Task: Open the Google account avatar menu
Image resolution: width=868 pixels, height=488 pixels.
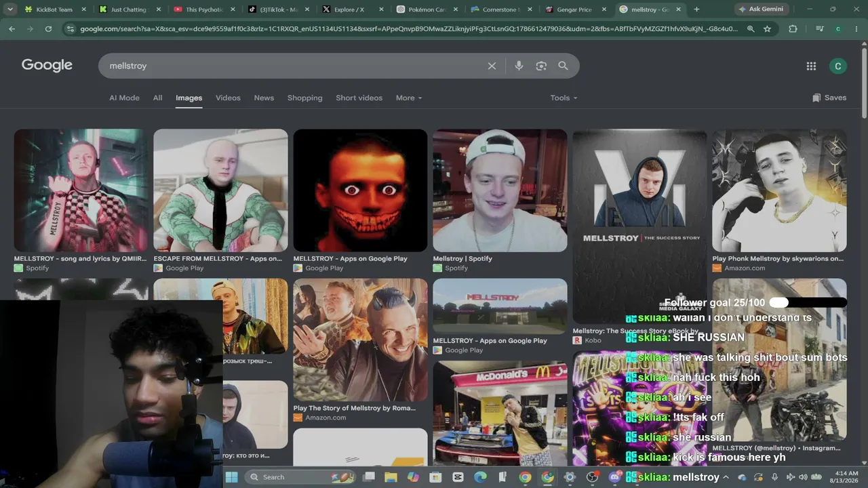Action: pos(837,66)
